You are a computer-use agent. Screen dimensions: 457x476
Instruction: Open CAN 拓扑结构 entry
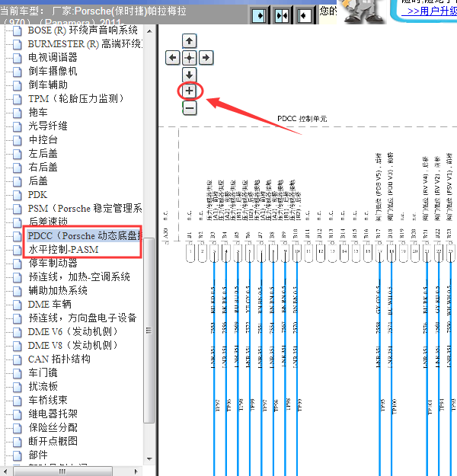coord(59,359)
